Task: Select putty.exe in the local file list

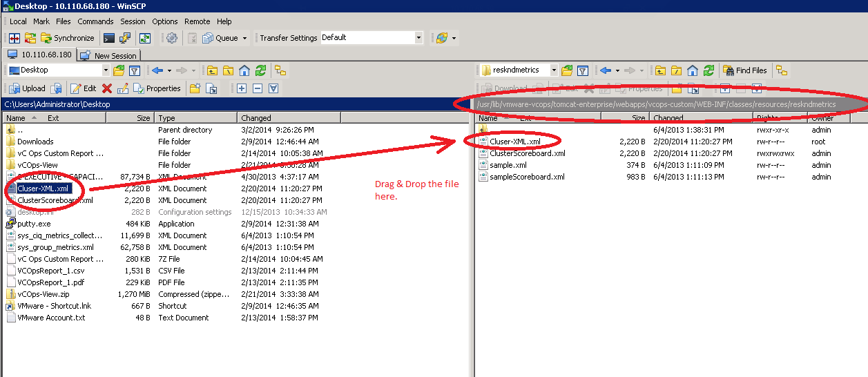Action: (34, 224)
